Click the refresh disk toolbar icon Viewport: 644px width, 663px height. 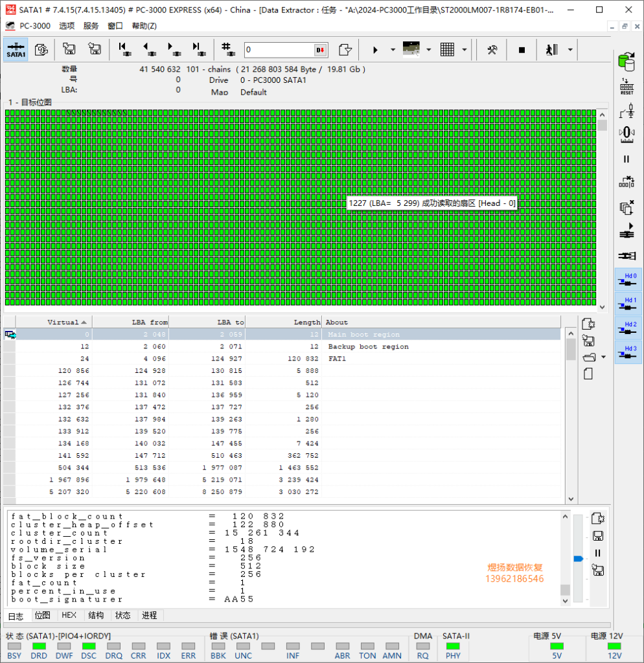pyautogui.click(x=41, y=49)
